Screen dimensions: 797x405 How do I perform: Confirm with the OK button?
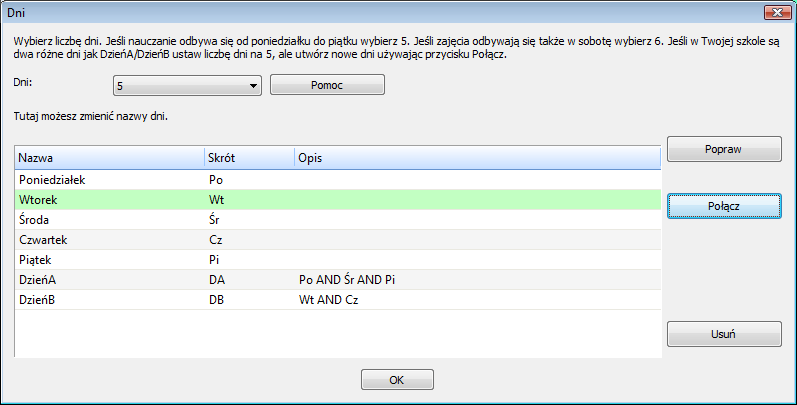coord(397,380)
